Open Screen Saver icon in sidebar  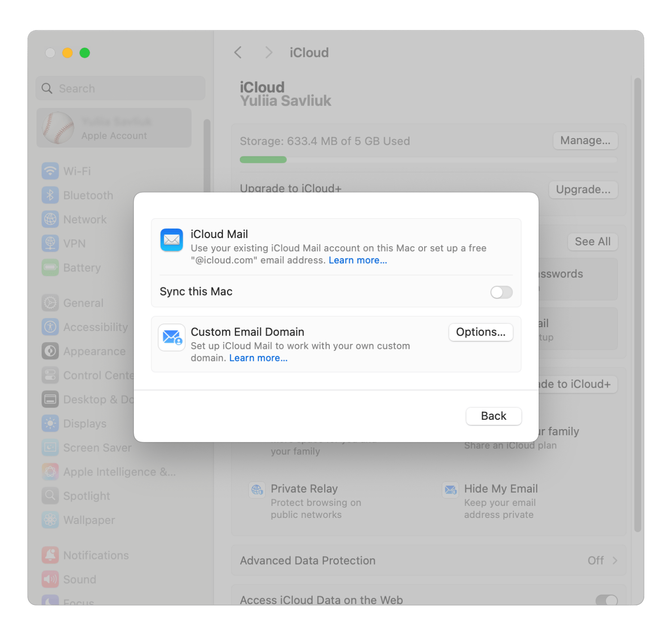pos(50,447)
